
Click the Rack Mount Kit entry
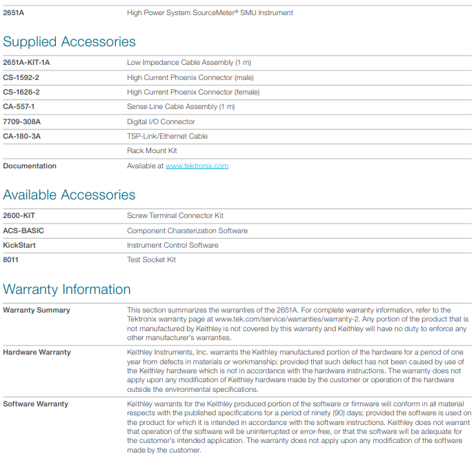[152, 151]
